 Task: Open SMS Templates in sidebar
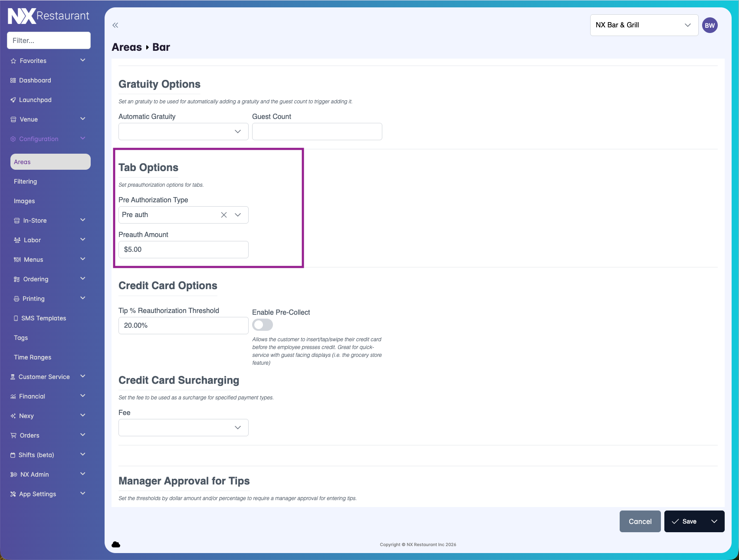(43, 318)
